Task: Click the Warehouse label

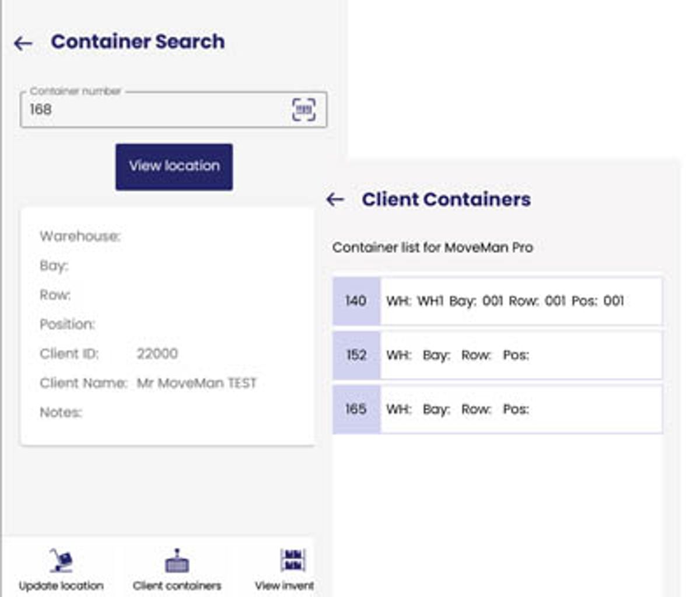Action: pyautogui.click(x=80, y=236)
